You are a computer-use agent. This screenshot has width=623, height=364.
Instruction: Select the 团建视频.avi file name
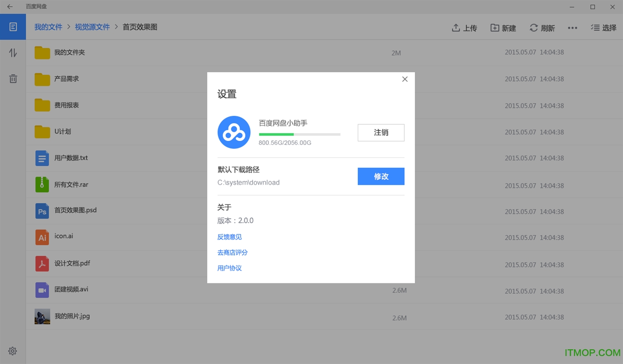(x=71, y=289)
